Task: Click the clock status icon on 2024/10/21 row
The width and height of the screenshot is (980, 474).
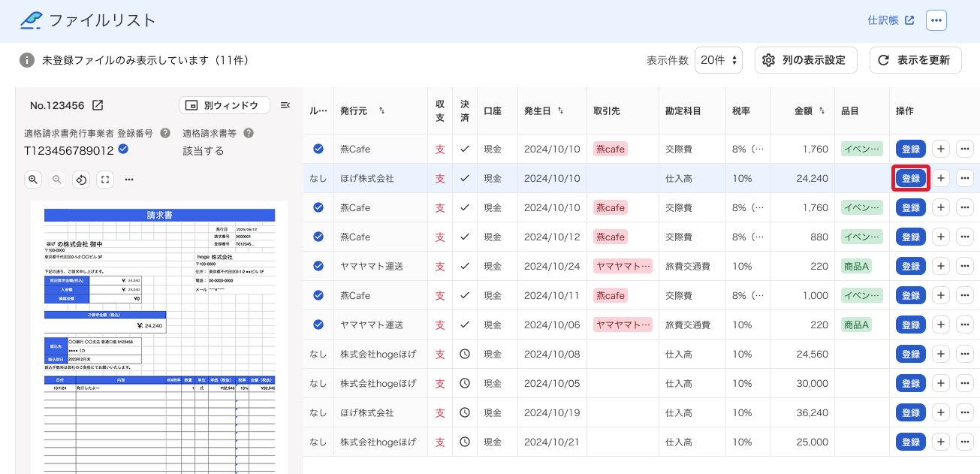Action: click(x=465, y=442)
